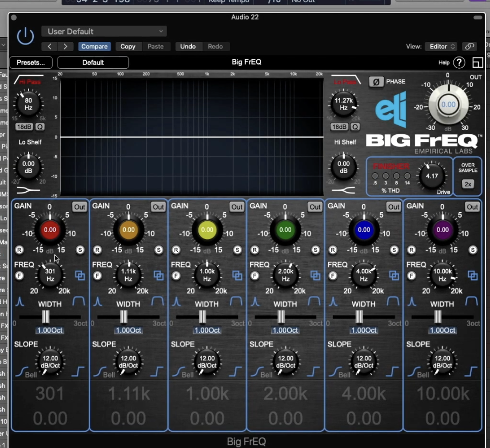Viewport: 490px width, 448px height.
Task: Click link squares icon on 10.00k band
Action: point(472,276)
